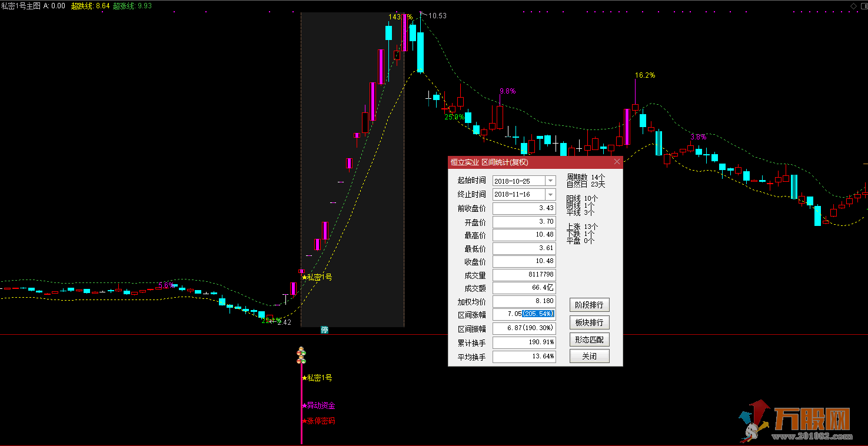868x446 pixels.
Task: Click the 加权均价 field showing 8.180
Action: 524,301
